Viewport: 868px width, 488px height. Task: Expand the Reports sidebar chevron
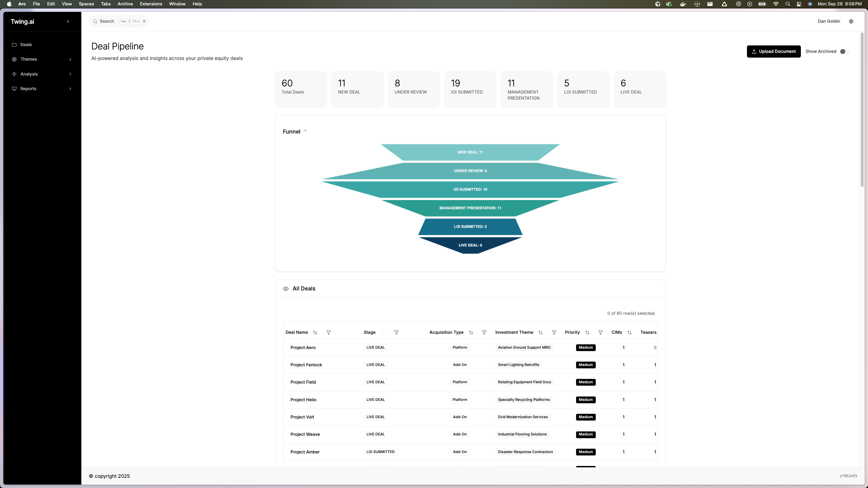[70, 88]
